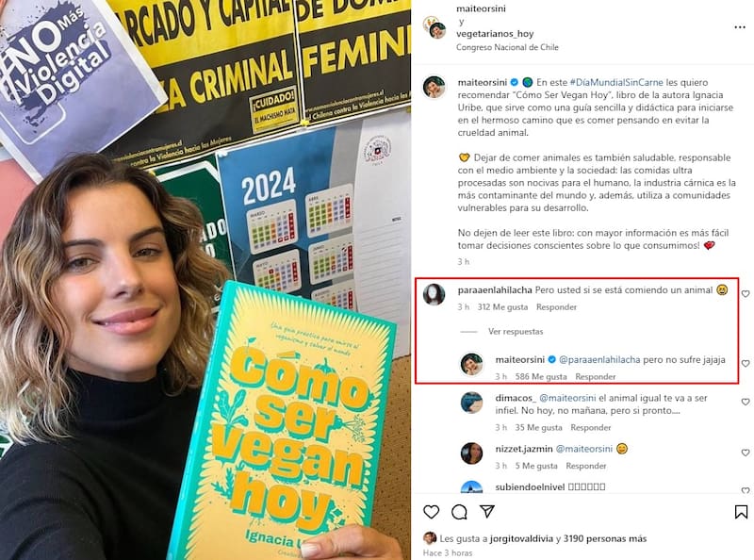The width and height of the screenshot is (754, 560).
Task: Like dimacos_ comment heart
Action: [x=746, y=402]
